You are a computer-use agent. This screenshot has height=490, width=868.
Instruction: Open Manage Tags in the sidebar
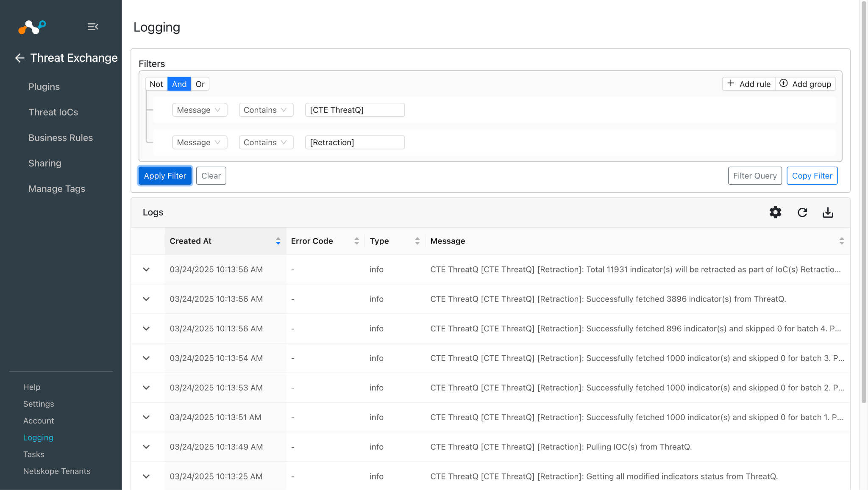click(57, 189)
